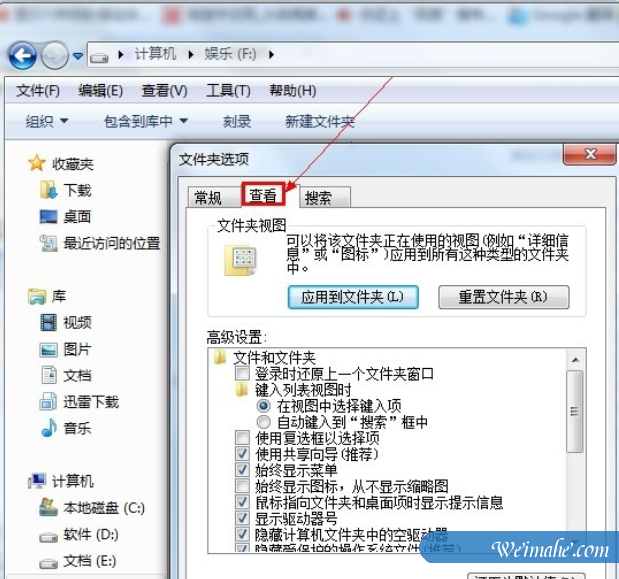Click the 库 library icon
This screenshot has width=619, height=579.
point(37,296)
